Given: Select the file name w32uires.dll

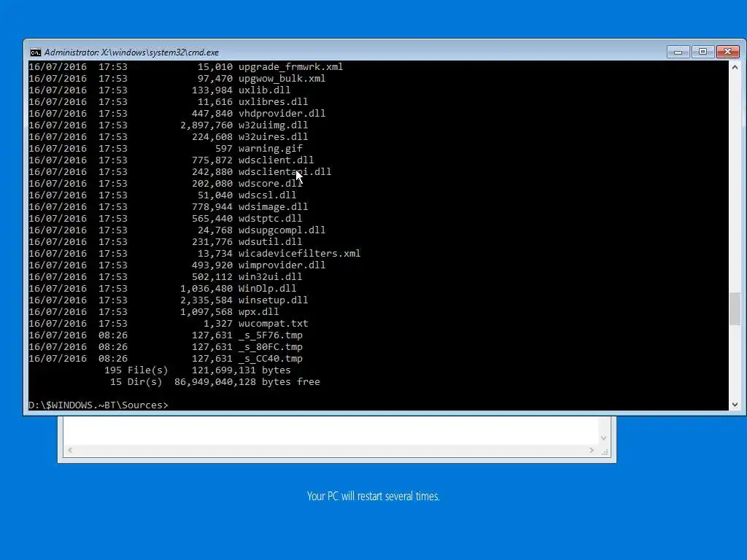Looking at the screenshot, I should pos(273,136).
